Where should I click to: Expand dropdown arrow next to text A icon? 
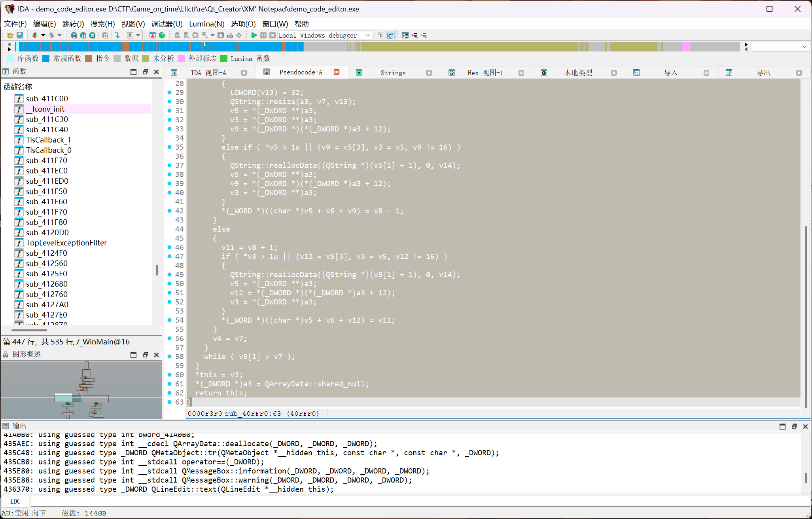pyautogui.click(x=138, y=35)
